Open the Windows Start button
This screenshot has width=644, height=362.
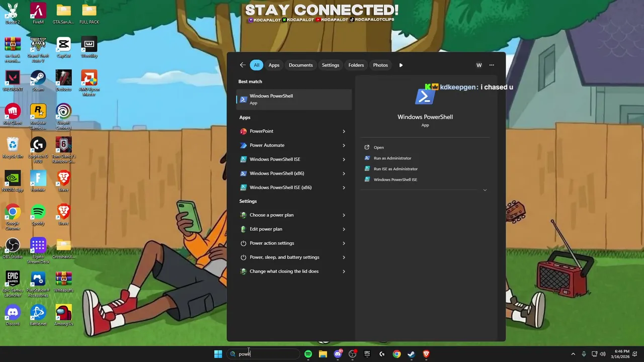pos(218,354)
